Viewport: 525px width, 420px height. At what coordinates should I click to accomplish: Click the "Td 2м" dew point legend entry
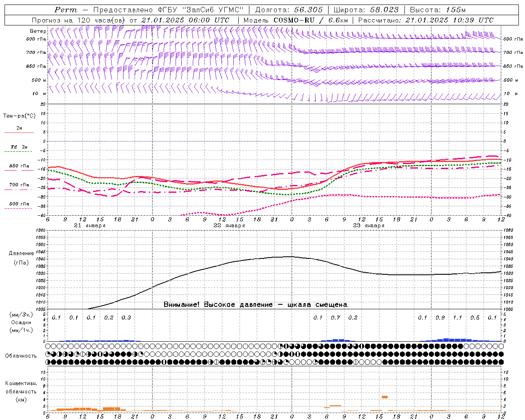[x=19, y=147]
